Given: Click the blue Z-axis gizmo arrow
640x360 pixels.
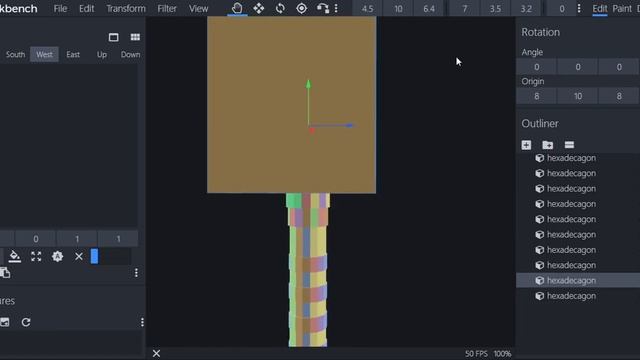Looking at the screenshot, I should tap(349, 125).
